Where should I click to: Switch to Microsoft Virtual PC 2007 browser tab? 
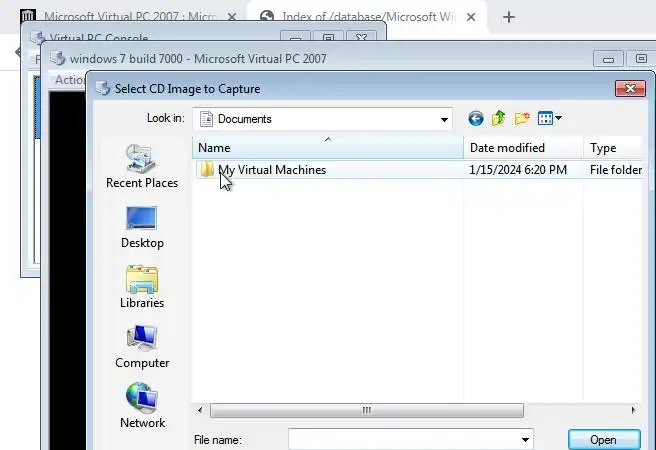(130, 17)
